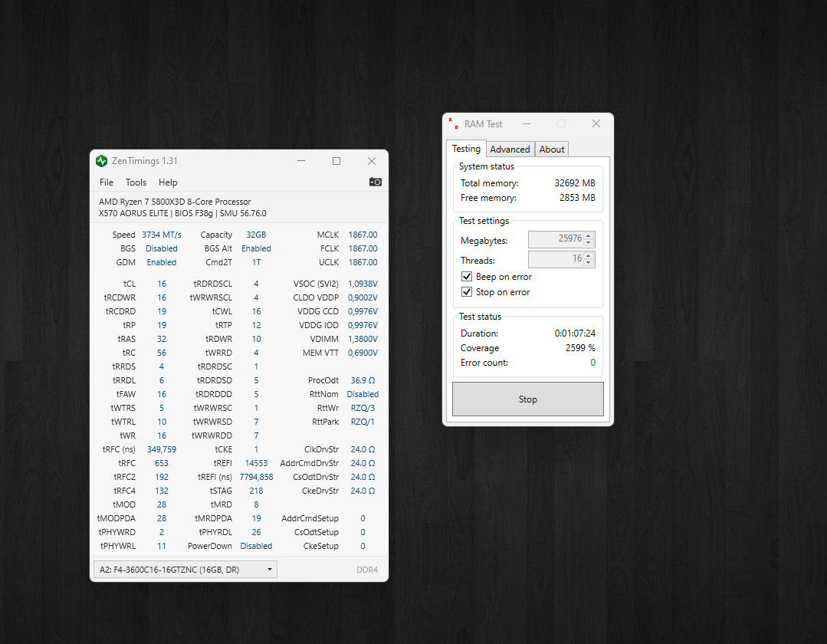The height and width of the screenshot is (644, 827).
Task: Click the ProcOdt value 36.9 Ω
Action: 363,380
